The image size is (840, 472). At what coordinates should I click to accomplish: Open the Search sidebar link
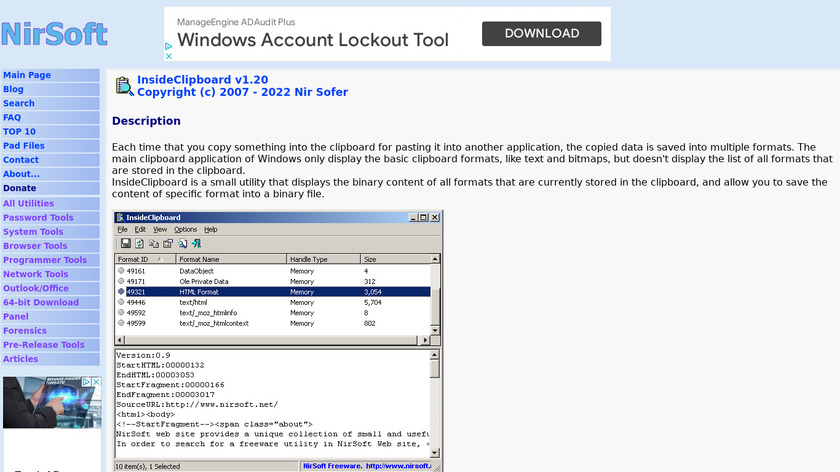point(19,103)
